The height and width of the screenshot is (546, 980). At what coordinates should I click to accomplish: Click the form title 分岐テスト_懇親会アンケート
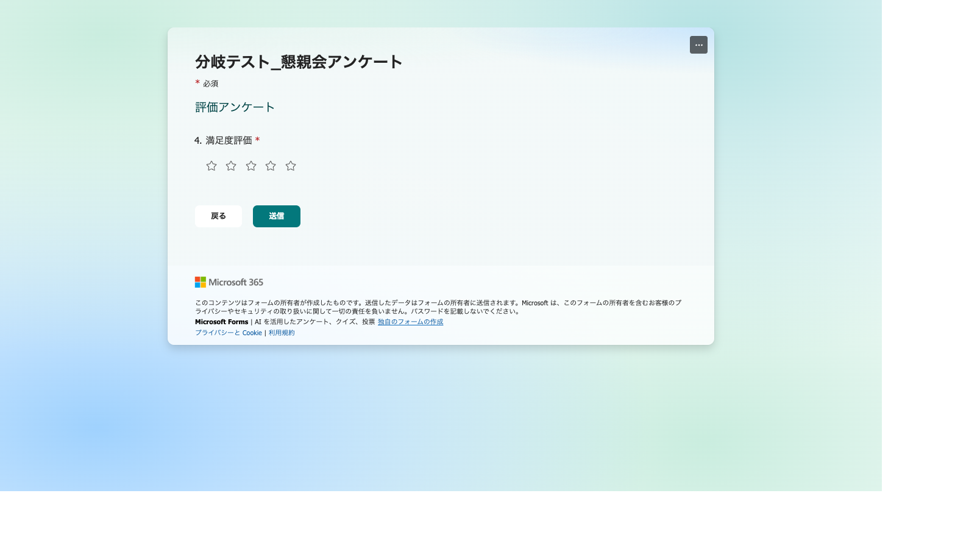coord(299,62)
